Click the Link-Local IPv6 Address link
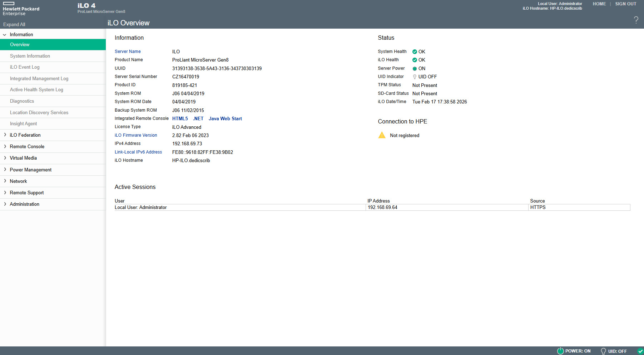The image size is (644, 355). coord(138,152)
